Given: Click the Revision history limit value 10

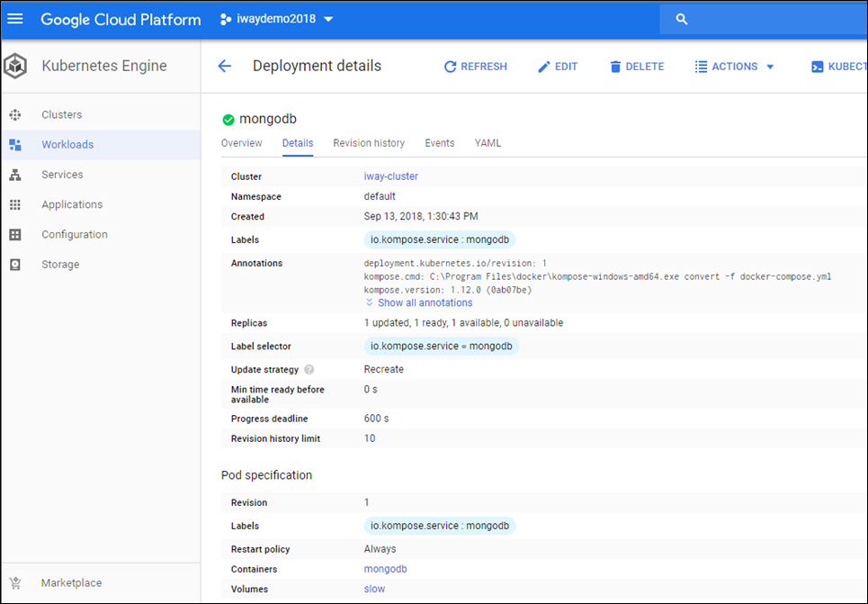Looking at the screenshot, I should tap(369, 438).
